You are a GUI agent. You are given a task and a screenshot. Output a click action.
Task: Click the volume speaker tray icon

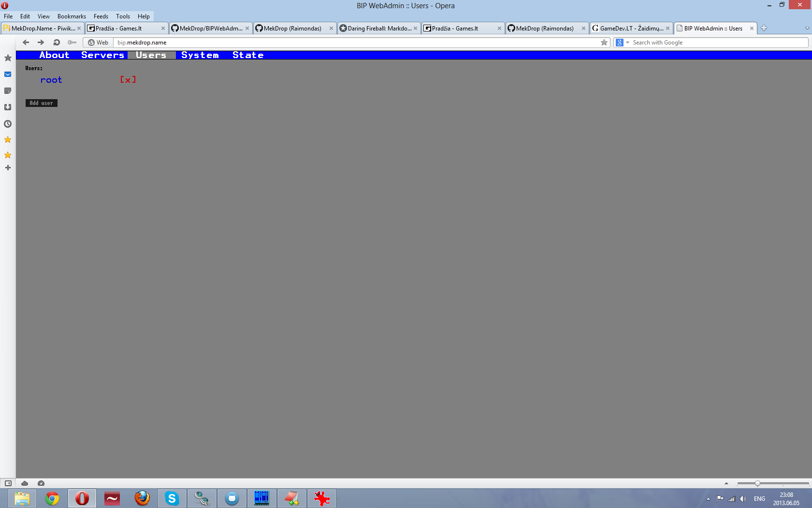tap(743, 499)
